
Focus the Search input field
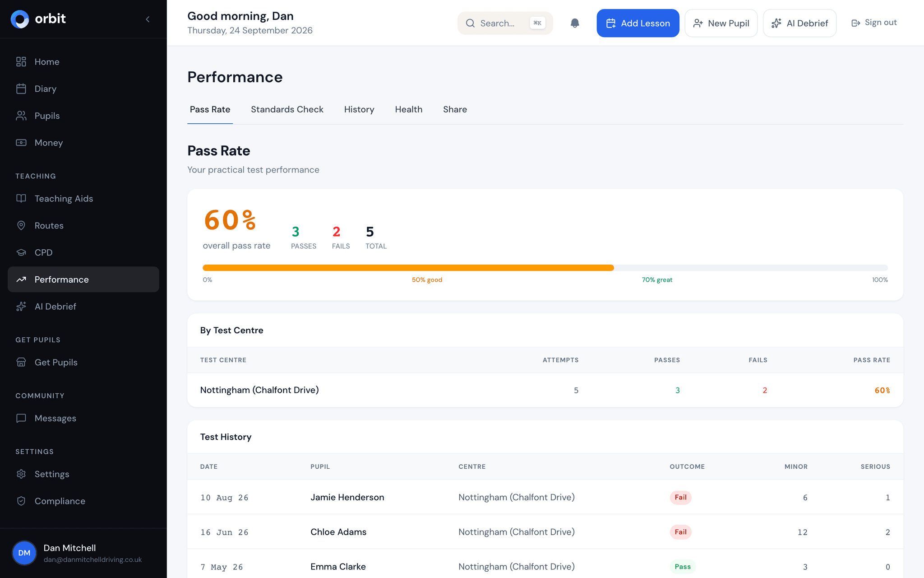[x=505, y=23]
